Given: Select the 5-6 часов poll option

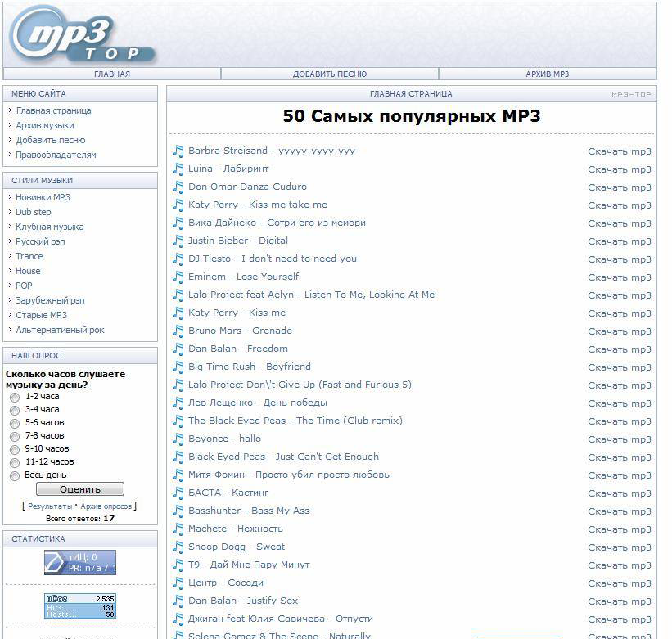Looking at the screenshot, I should (15, 424).
